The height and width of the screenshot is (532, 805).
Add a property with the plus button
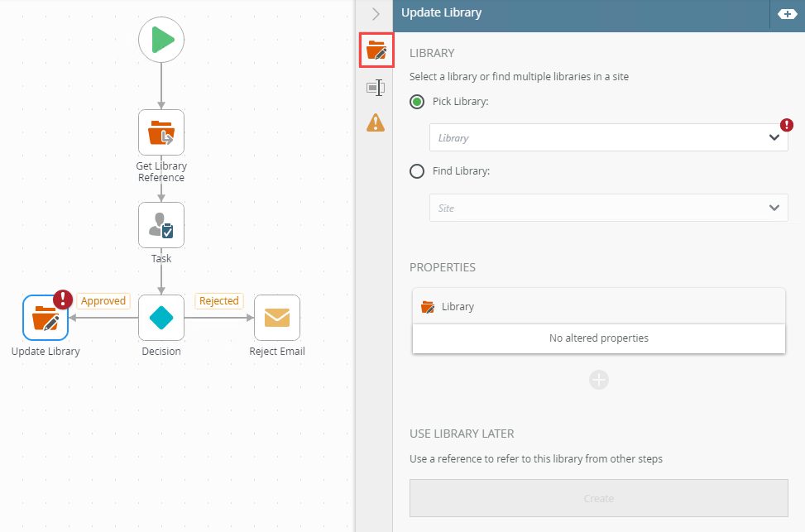pyautogui.click(x=599, y=380)
